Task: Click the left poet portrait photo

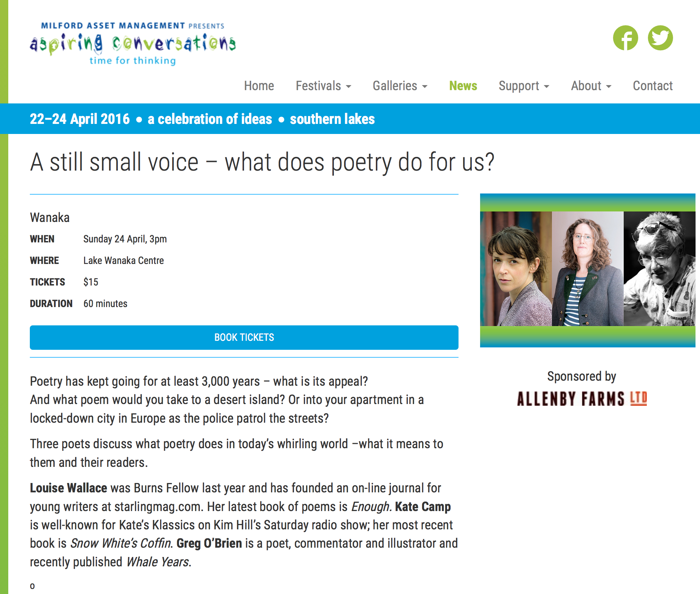Action: pos(516,269)
